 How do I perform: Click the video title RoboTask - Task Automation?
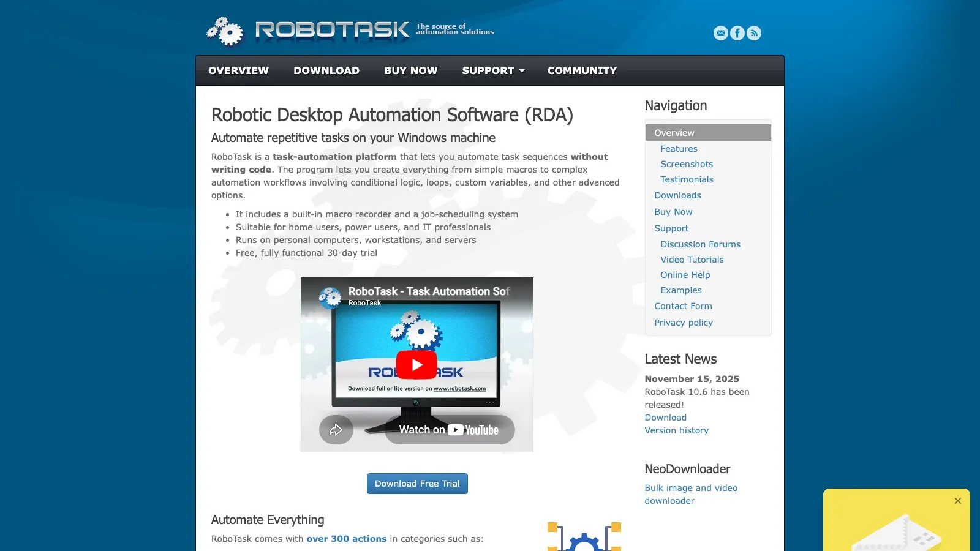point(428,291)
